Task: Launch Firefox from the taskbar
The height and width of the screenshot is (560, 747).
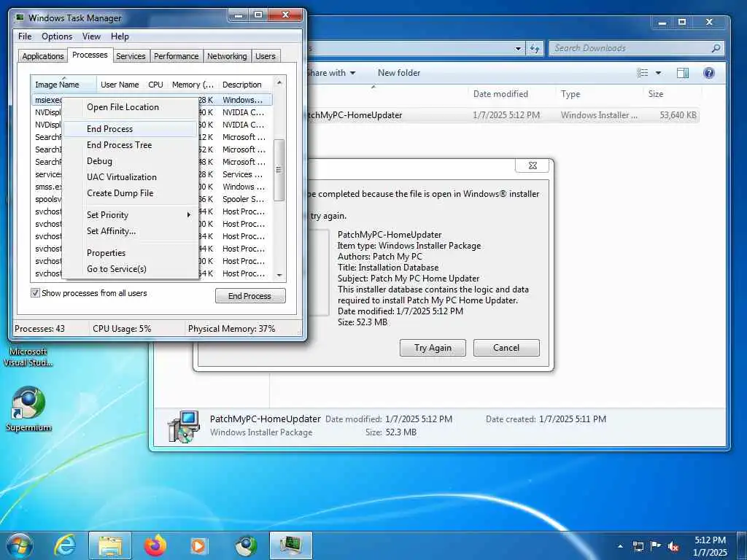Action: point(155,545)
